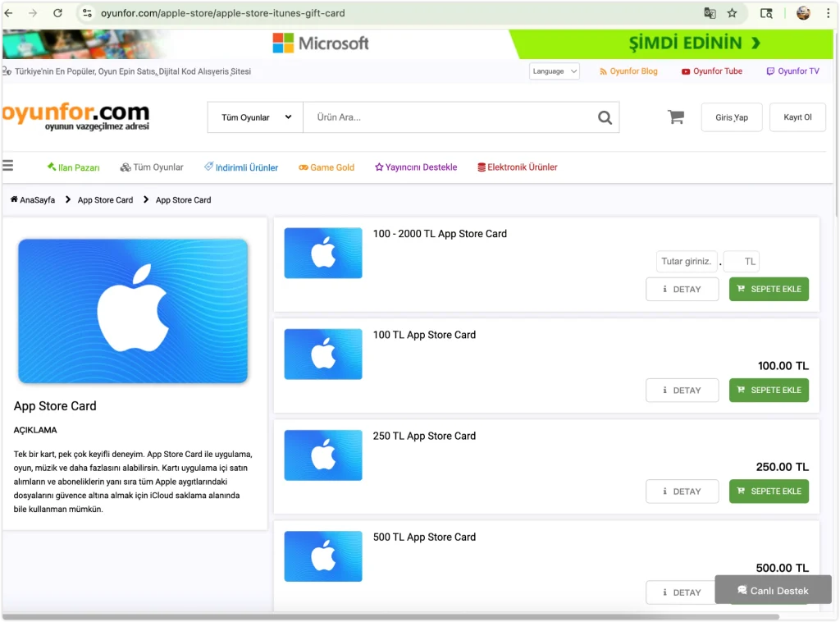Image resolution: width=840 pixels, height=622 pixels.
Task: Reload the page with refresh icon
Action: (x=58, y=13)
